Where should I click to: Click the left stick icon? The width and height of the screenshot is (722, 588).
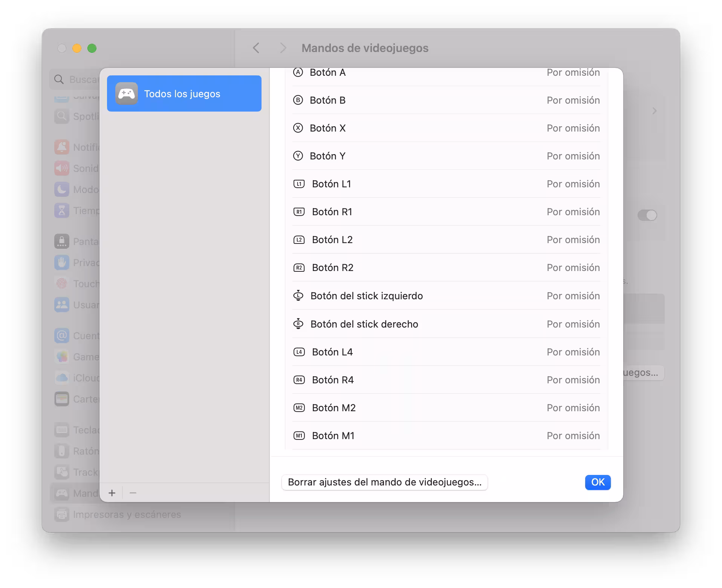(298, 296)
